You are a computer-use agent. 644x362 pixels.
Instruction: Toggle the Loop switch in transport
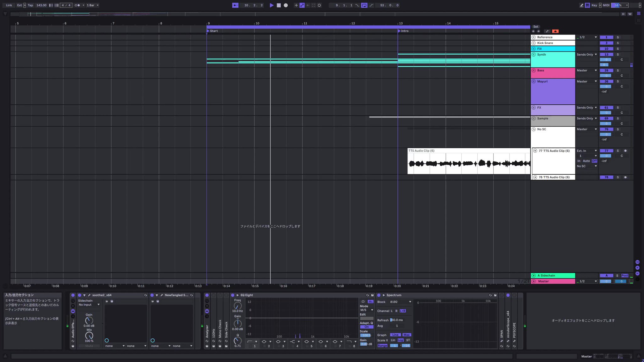click(364, 5)
